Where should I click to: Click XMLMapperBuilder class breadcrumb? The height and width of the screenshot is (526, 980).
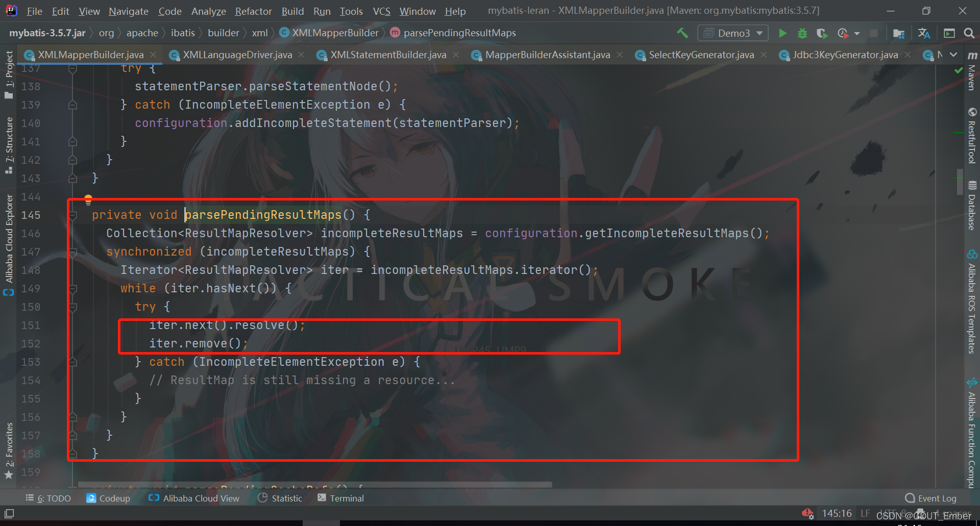coord(329,33)
